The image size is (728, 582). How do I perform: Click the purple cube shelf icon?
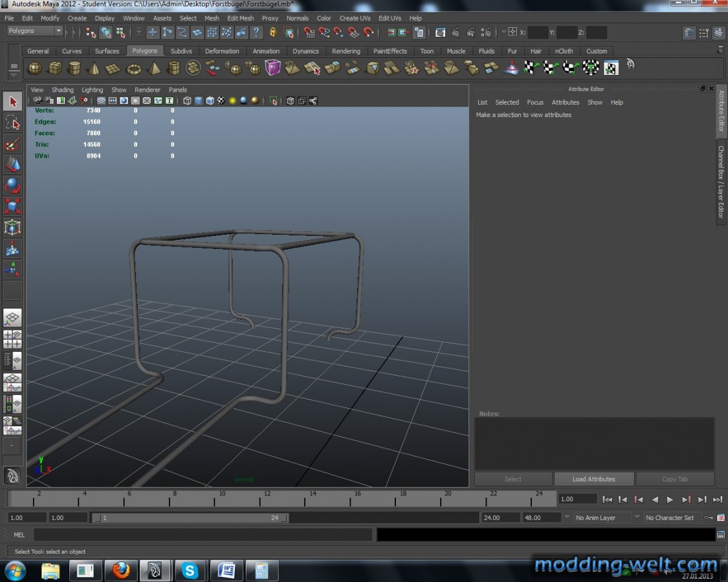pos(273,68)
